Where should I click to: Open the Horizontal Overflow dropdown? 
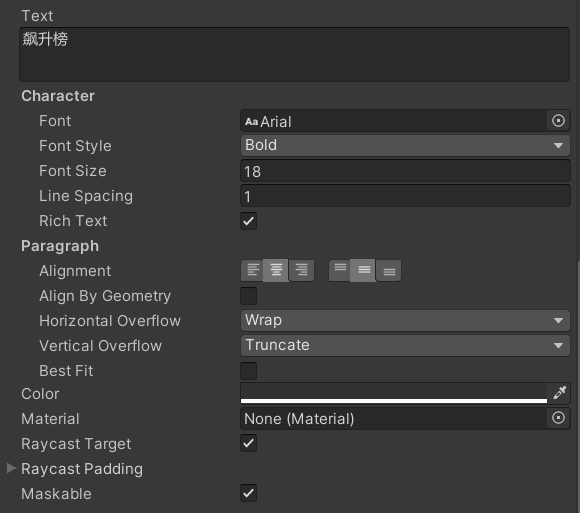pos(405,320)
